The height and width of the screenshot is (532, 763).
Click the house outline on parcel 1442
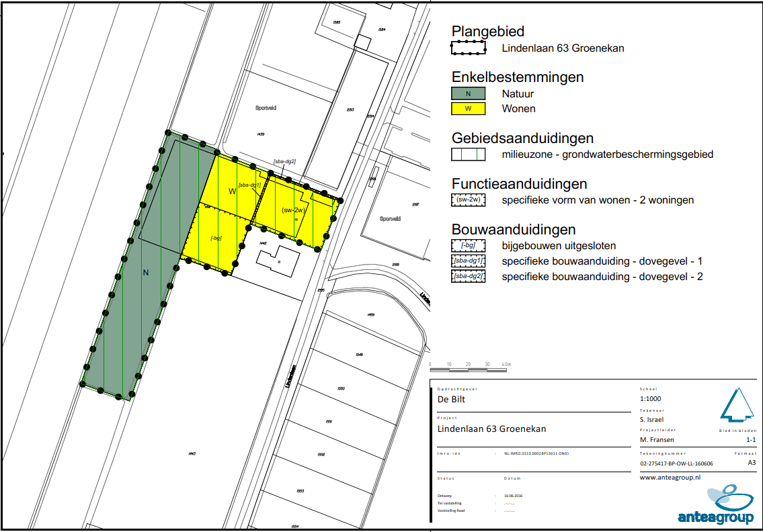point(278,261)
